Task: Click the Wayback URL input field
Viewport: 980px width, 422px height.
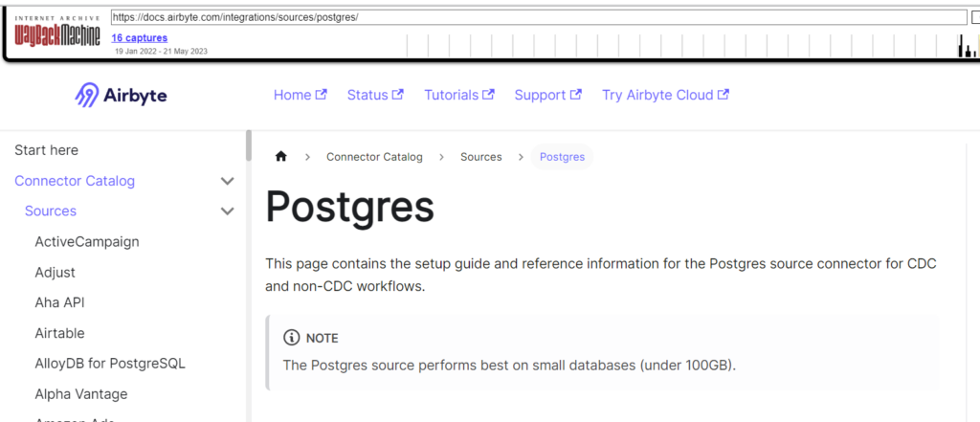Action: point(536,17)
